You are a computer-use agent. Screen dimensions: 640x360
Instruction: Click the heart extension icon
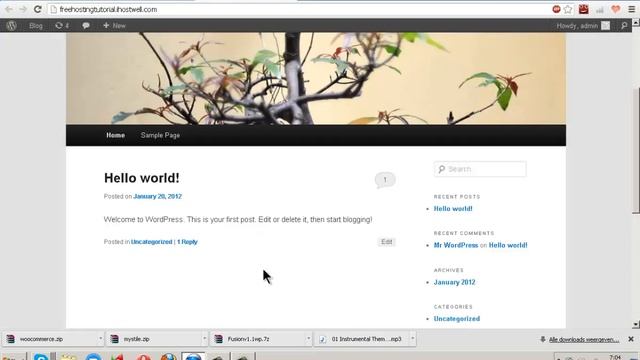(x=616, y=9)
